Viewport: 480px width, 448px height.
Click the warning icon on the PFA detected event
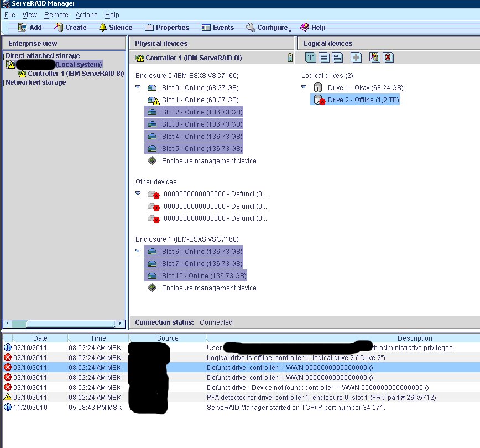[x=8, y=397]
